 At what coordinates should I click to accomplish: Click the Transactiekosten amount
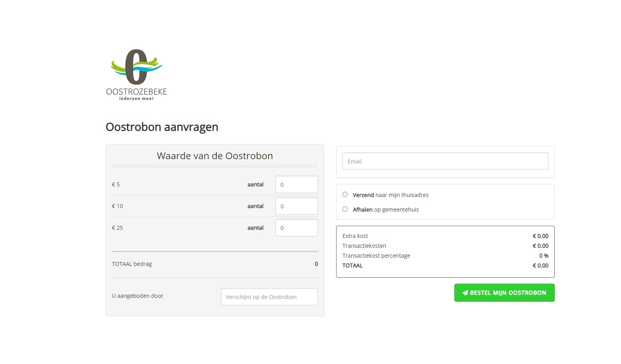540,246
